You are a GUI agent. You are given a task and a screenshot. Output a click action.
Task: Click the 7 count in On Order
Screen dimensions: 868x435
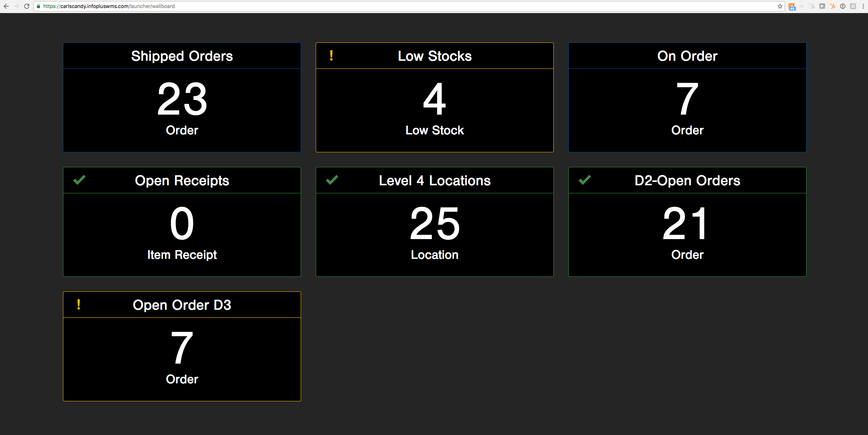point(687,99)
